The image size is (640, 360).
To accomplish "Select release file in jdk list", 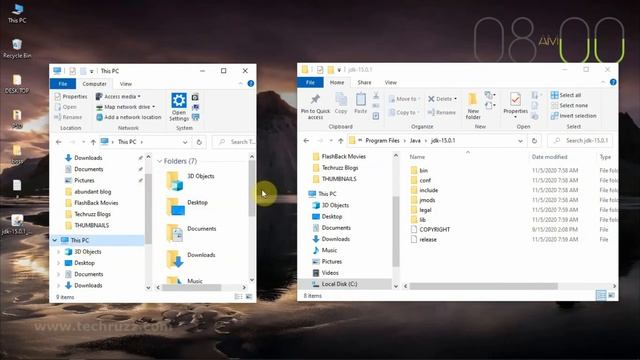I will click(x=423, y=240).
